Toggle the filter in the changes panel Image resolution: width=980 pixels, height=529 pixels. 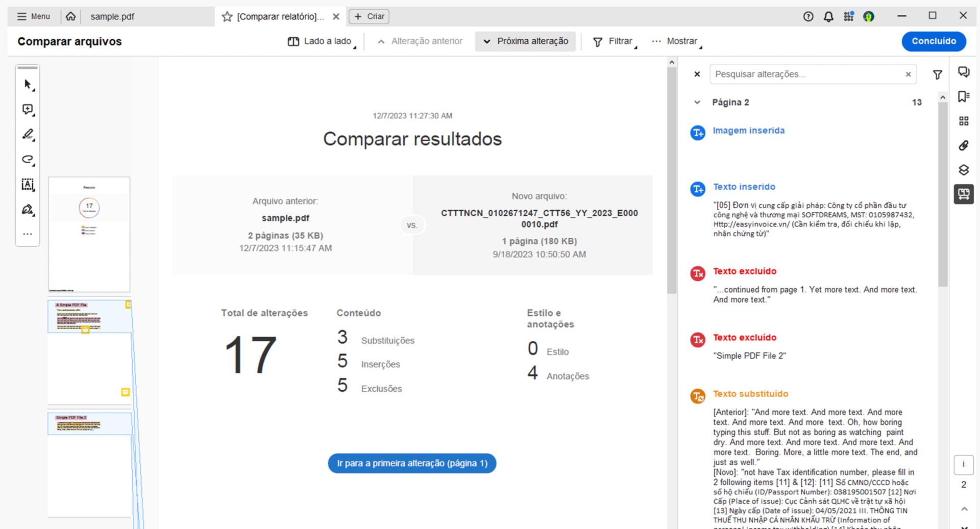pyautogui.click(x=938, y=74)
